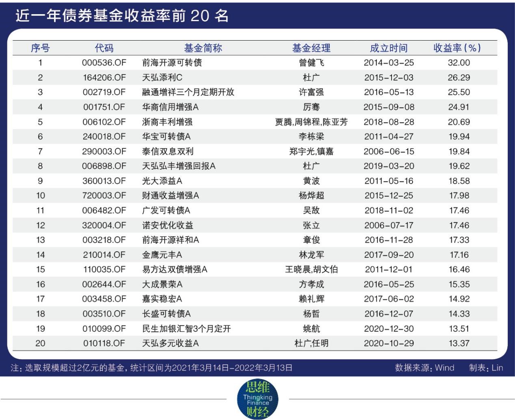Click the 数据来源: Wind footer text
This screenshot has height=420, width=515.
(x=424, y=368)
